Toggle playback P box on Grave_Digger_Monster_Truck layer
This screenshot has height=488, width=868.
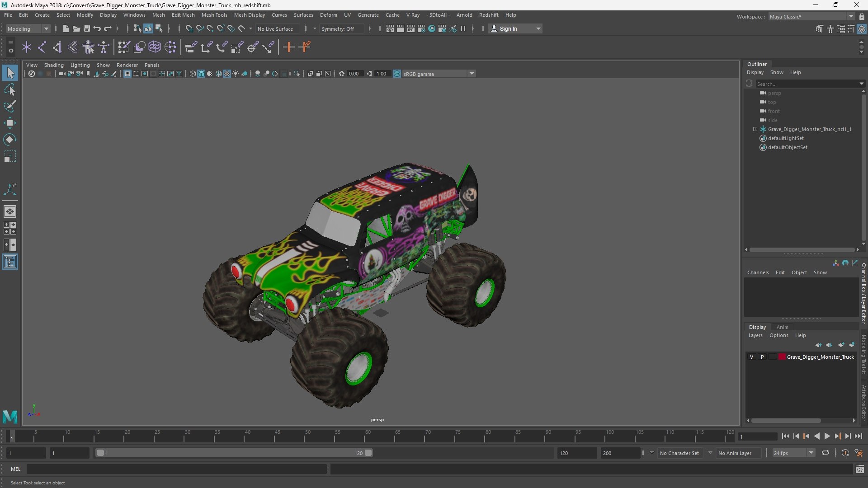click(x=762, y=357)
